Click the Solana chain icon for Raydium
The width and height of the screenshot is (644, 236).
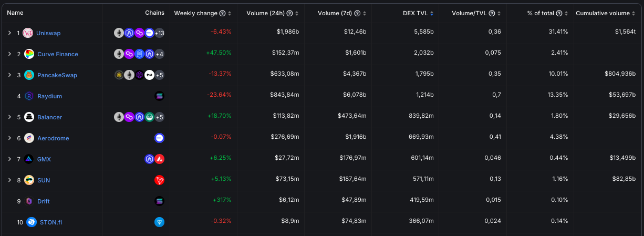[160, 96]
